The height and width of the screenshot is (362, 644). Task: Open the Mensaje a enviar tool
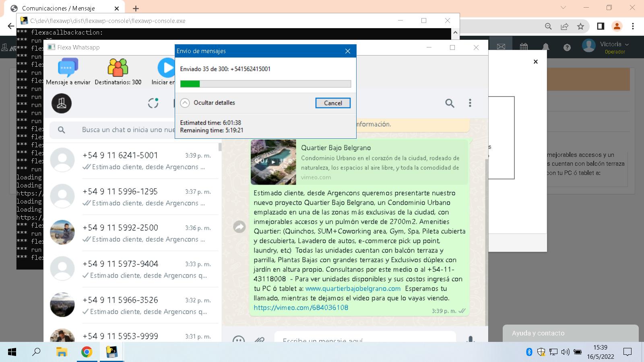(x=68, y=72)
